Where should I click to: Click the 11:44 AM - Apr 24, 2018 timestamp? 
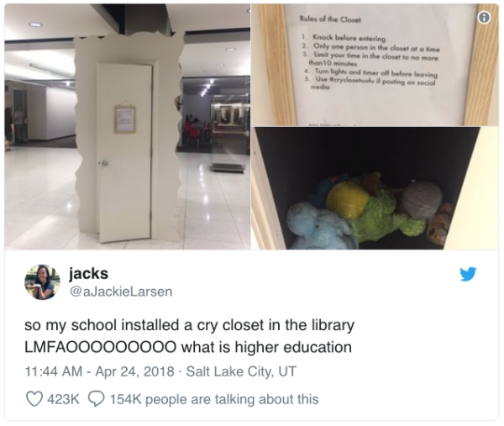coord(100,371)
